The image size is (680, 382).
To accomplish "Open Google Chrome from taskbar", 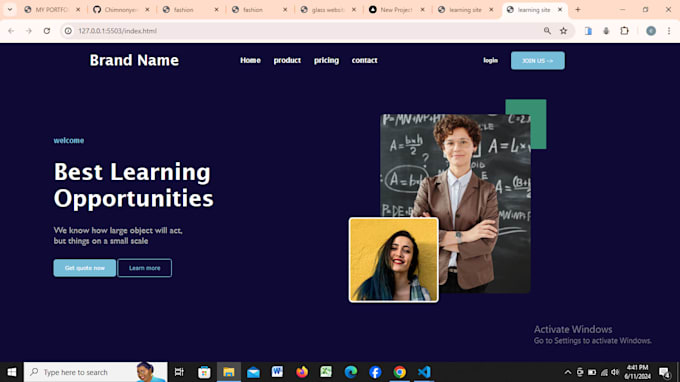I will click(399, 372).
